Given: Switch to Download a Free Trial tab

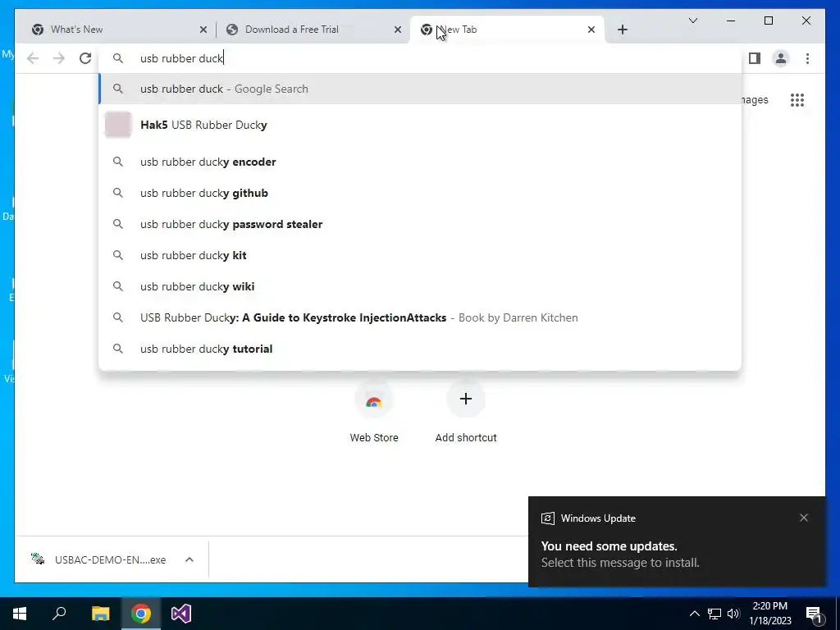Looking at the screenshot, I should pyautogui.click(x=313, y=30).
